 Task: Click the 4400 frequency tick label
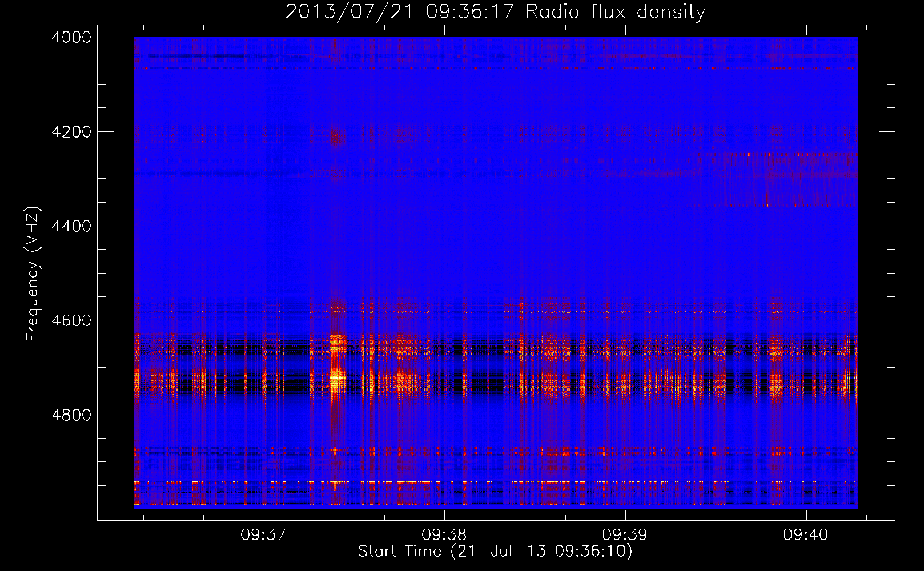click(x=71, y=226)
